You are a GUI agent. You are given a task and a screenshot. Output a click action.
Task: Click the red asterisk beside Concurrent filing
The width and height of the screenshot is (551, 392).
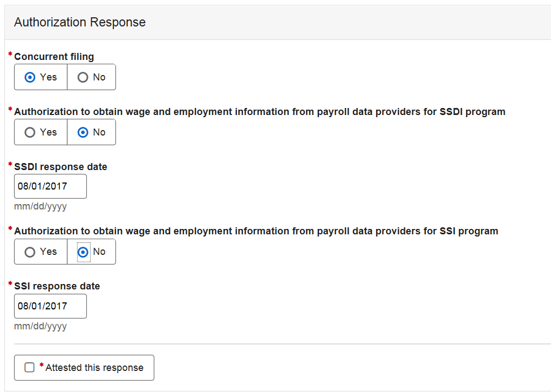(10, 55)
